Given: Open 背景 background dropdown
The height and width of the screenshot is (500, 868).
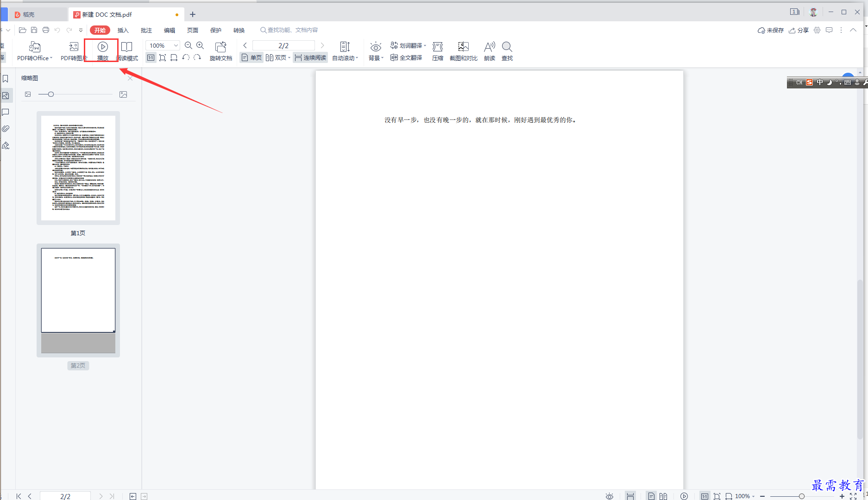Looking at the screenshot, I should [376, 51].
